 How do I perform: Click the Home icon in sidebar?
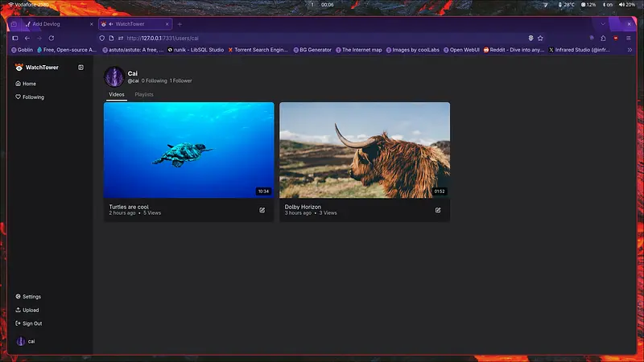[19, 84]
